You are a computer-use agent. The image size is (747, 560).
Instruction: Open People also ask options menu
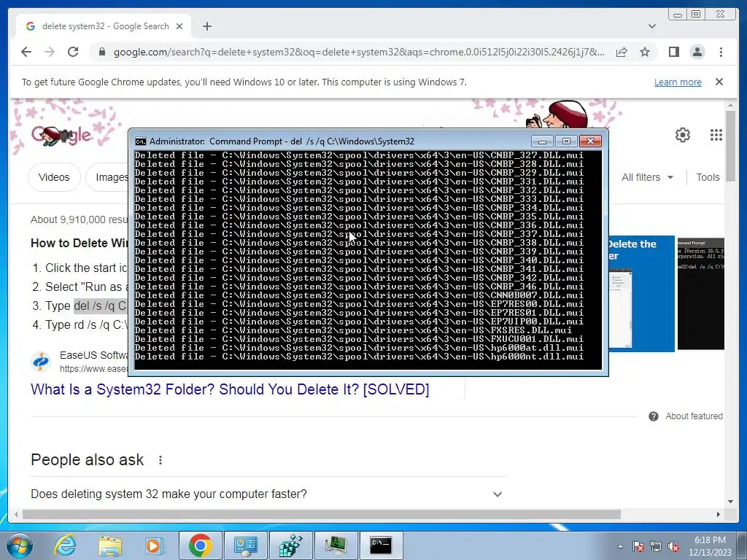160,460
